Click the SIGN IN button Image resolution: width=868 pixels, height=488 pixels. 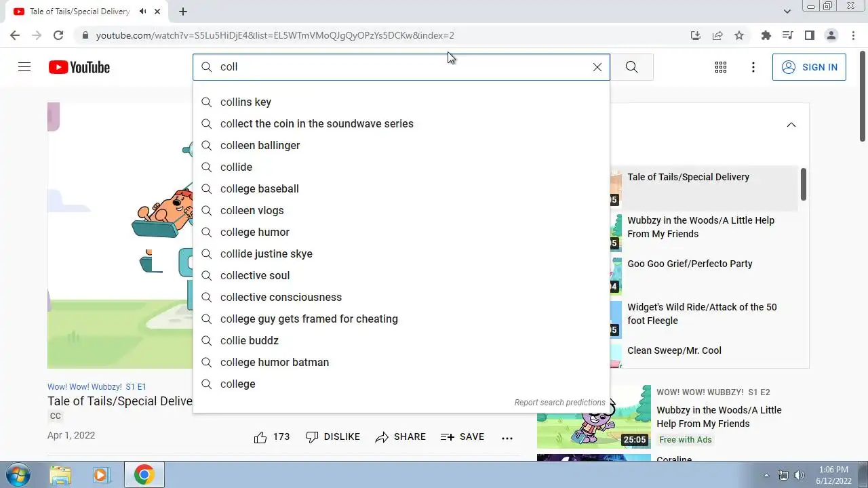point(809,67)
